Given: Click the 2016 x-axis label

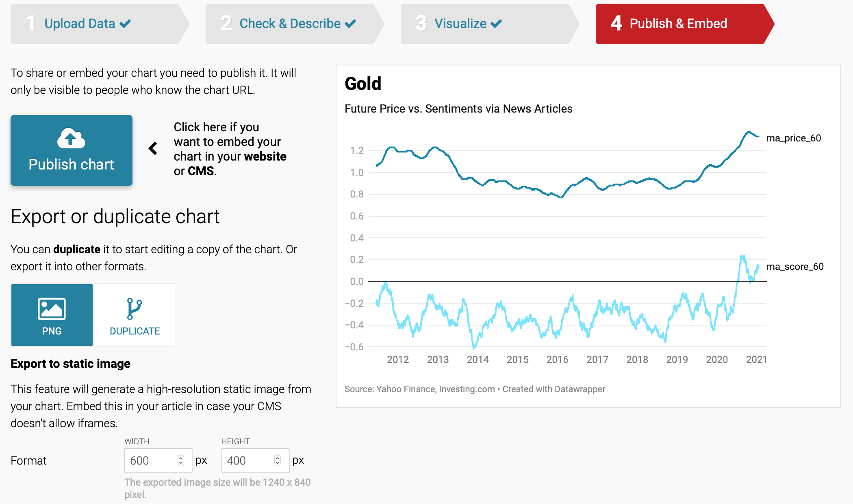Looking at the screenshot, I should click(557, 360).
